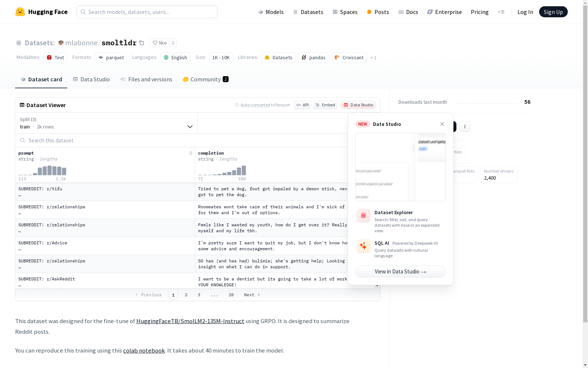Open the Docs page
588x368 pixels.
point(408,12)
